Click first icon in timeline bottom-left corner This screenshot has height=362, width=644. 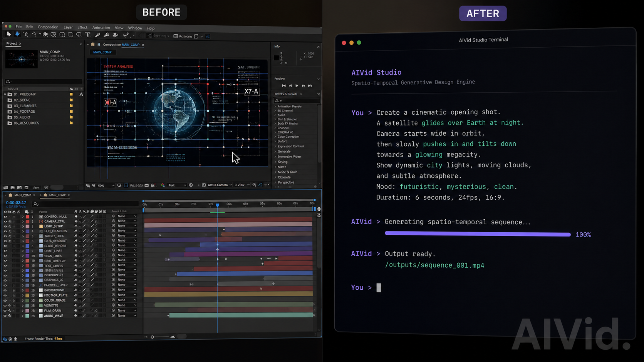pos(5,339)
